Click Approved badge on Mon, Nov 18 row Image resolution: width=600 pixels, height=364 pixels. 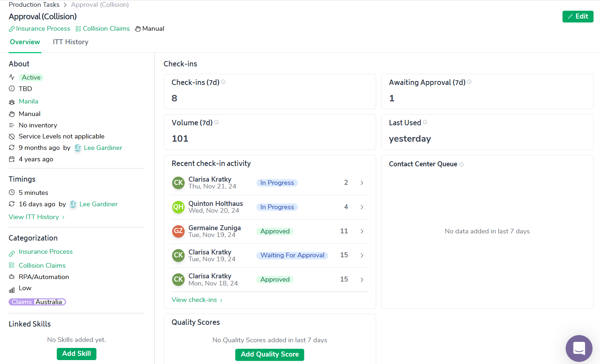pyautogui.click(x=275, y=279)
